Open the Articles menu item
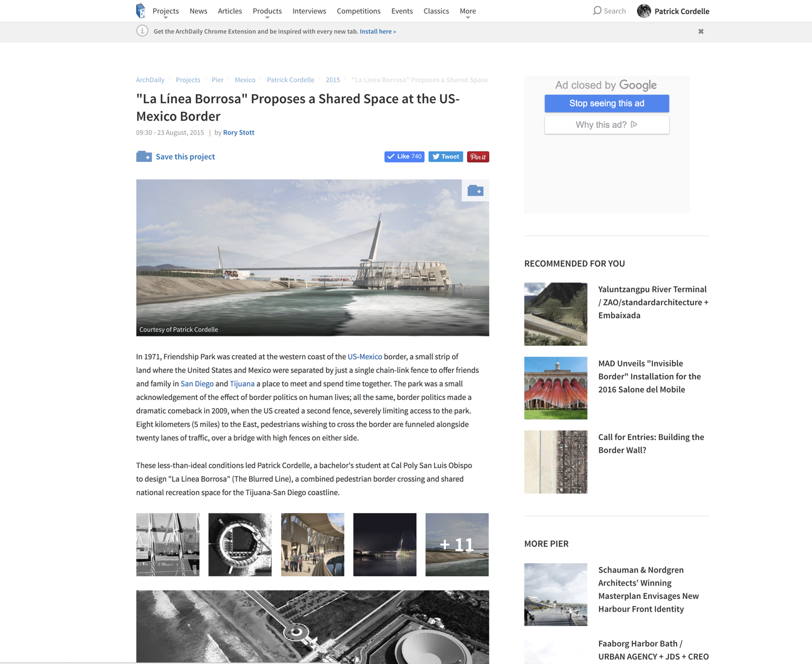This screenshot has width=812, height=664. 230,11
